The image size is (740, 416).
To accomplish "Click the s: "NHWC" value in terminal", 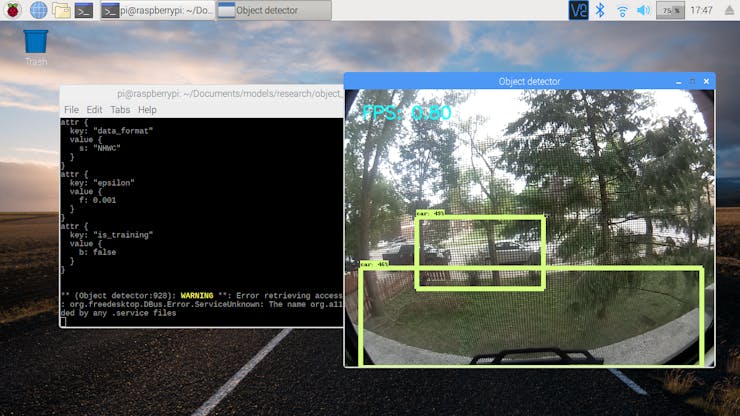I will [x=100, y=148].
